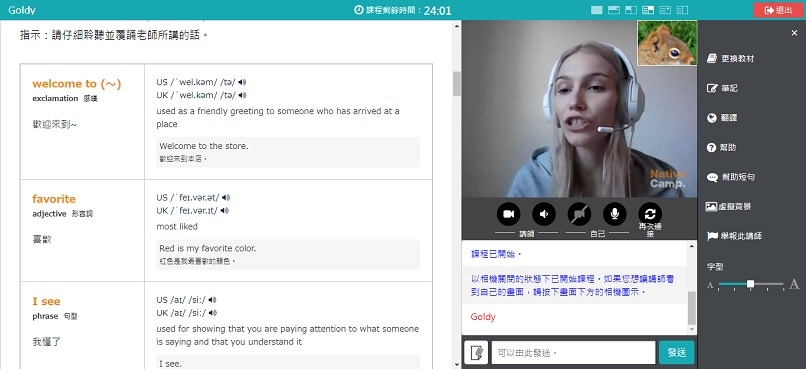806x369 pixels.
Task: Focus the chat message input field
Action: [x=573, y=353]
